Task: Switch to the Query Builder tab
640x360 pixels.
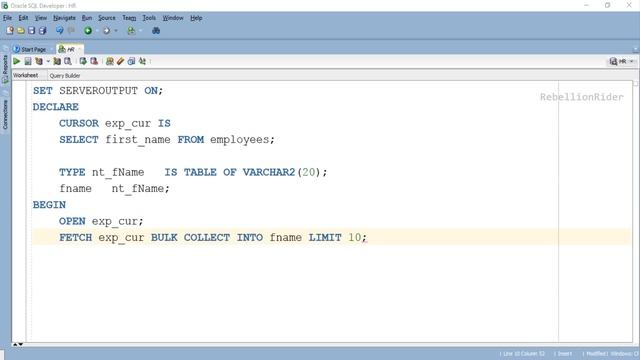Action: tap(64, 76)
